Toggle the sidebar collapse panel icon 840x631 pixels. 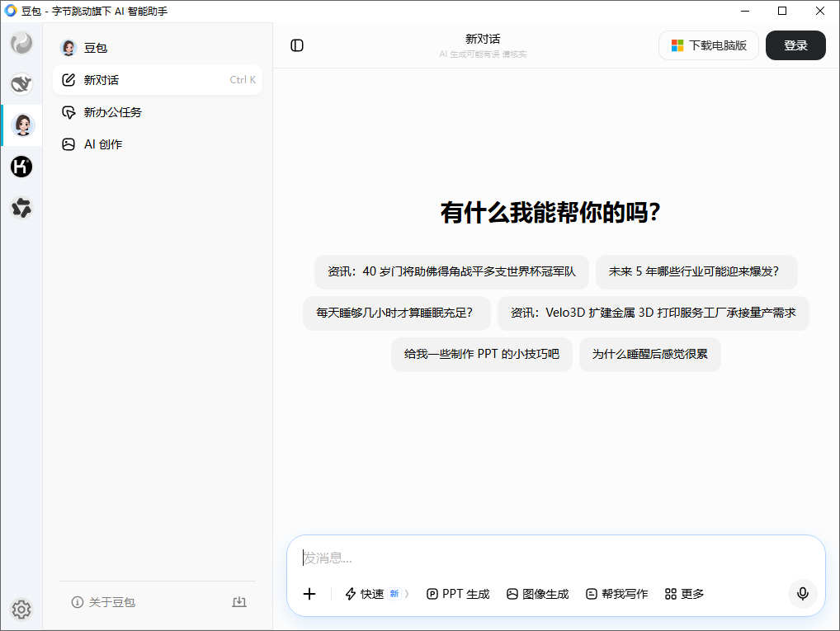tap(297, 45)
